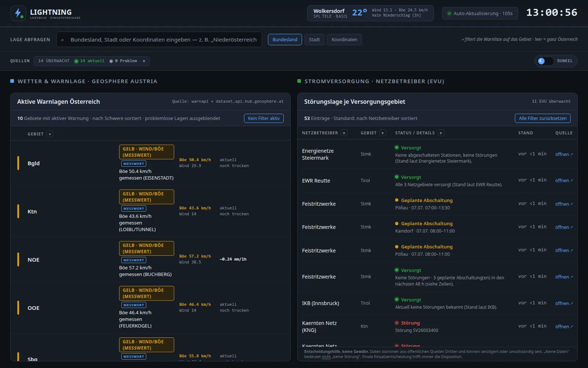This screenshot has width=588, height=368.
Task: Click the search magnifier icon in location field
Action: point(62,40)
